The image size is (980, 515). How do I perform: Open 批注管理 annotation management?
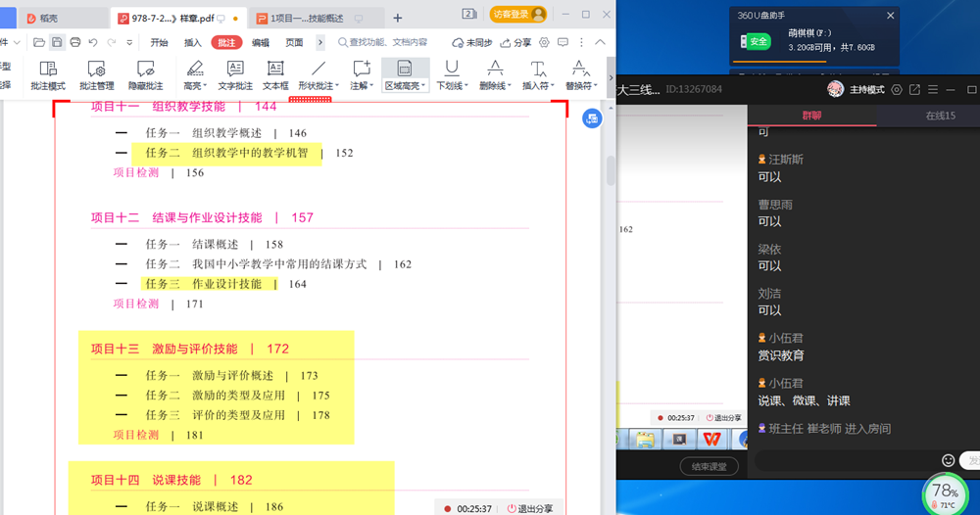click(x=96, y=73)
